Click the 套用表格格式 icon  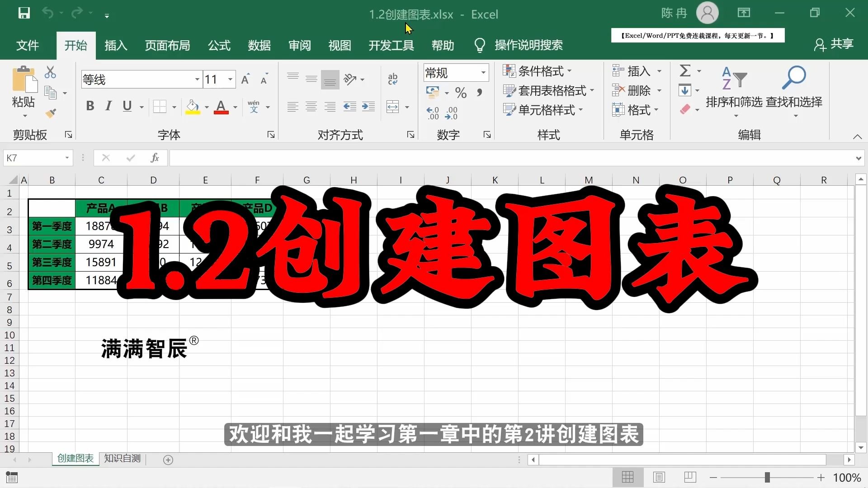coord(509,90)
